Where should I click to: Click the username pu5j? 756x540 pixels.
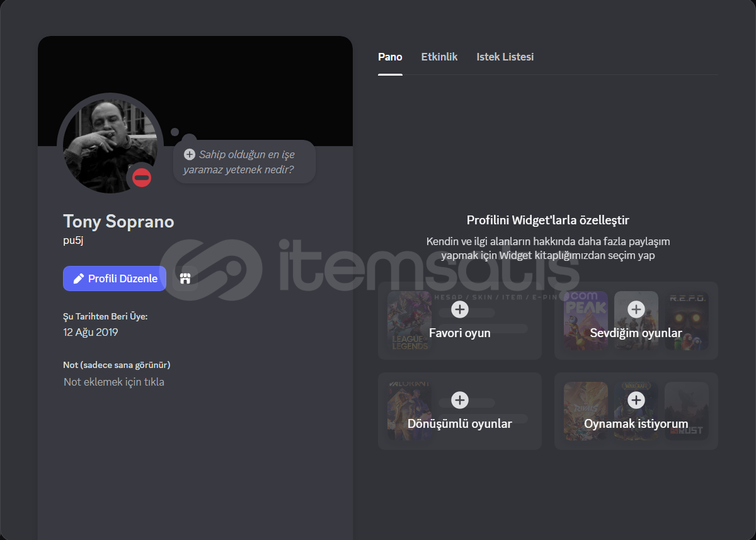(x=73, y=240)
